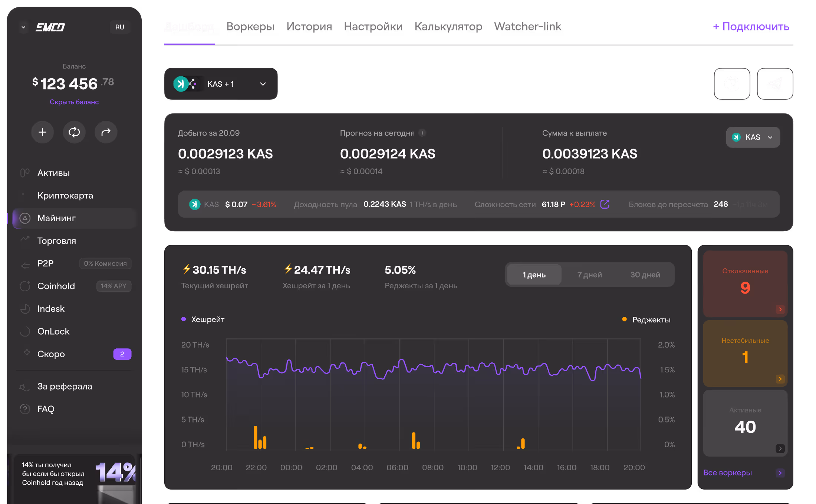This screenshot has height=504, width=816.
Task: Select the first dashboard tab
Action: (190, 26)
